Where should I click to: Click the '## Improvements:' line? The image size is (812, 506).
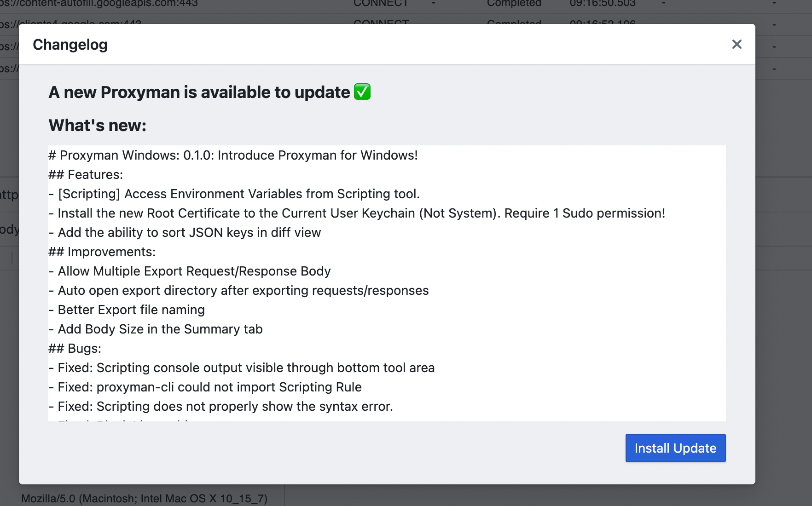pyautogui.click(x=102, y=252)
